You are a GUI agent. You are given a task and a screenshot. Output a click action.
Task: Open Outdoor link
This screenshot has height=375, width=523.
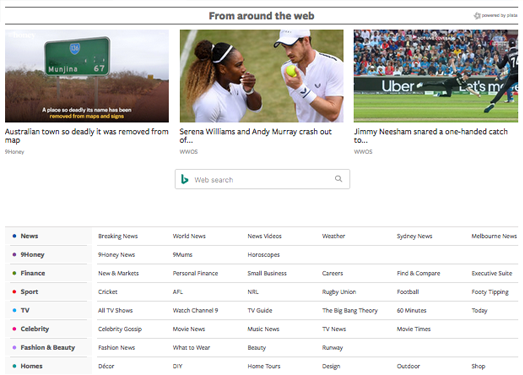[x=408, y=366]
